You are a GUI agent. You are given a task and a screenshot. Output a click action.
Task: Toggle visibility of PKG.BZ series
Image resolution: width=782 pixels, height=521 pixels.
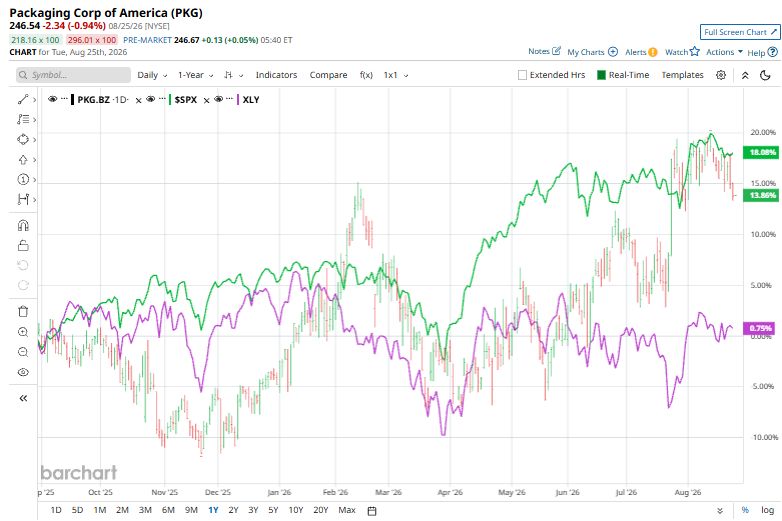pos(52,99)
